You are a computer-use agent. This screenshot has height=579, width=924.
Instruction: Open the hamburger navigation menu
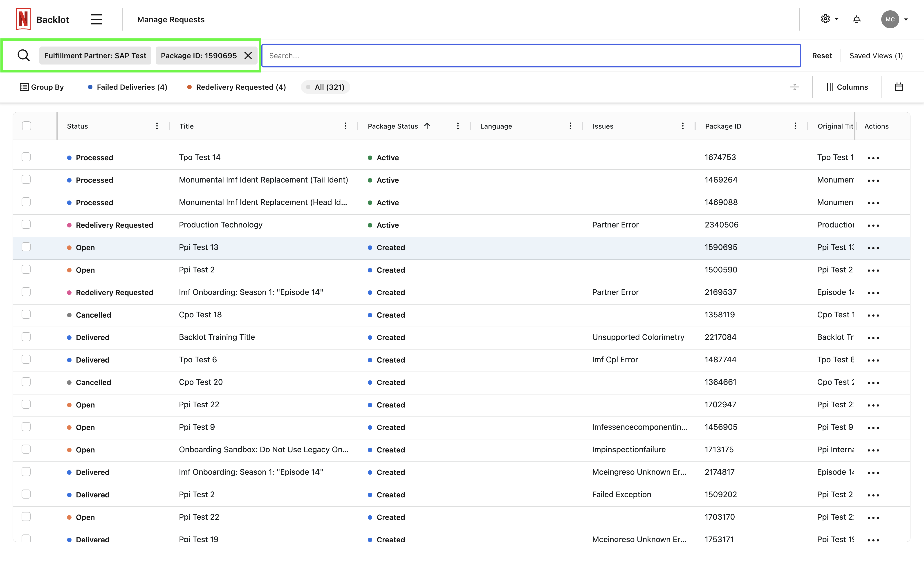coord(96,20)
